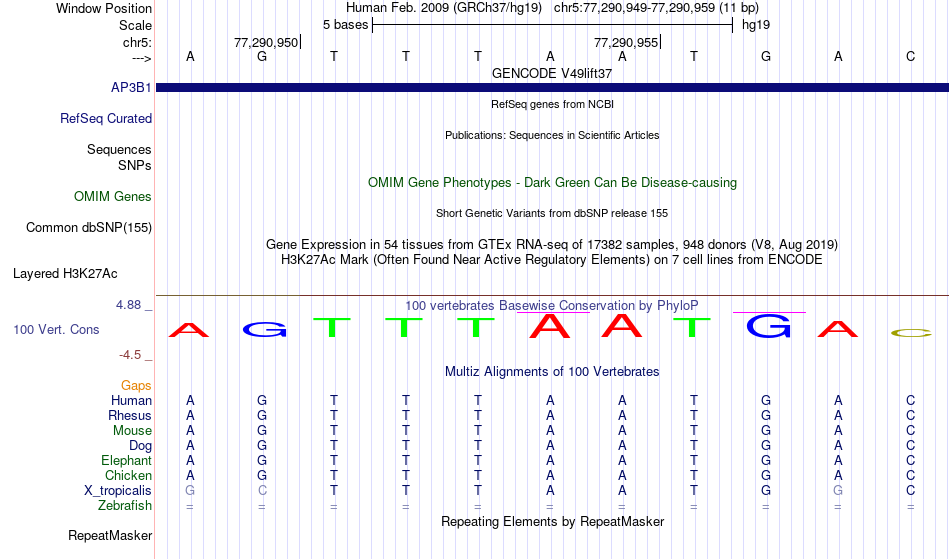Open 100 vertebrates Basewise Conservation by PhyloP title
950x559 pixels.
(552, 305)
